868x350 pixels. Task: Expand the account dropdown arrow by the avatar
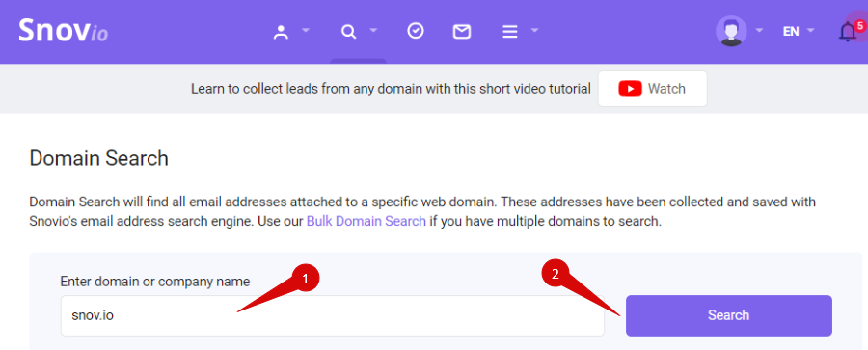click(x=760, y=31)
